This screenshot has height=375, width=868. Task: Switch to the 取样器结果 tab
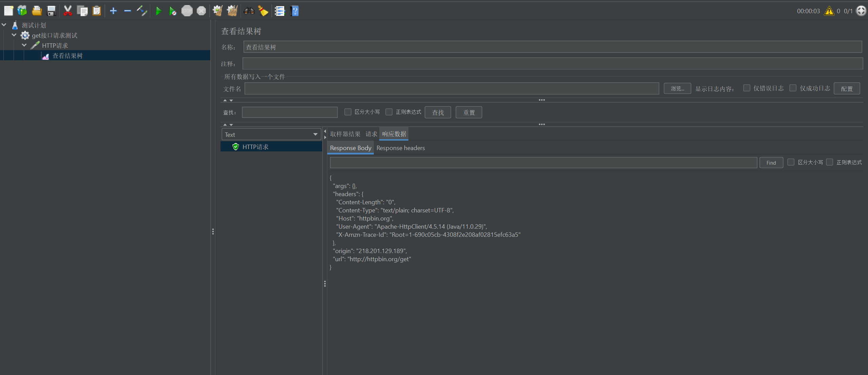tap(345, 134)
